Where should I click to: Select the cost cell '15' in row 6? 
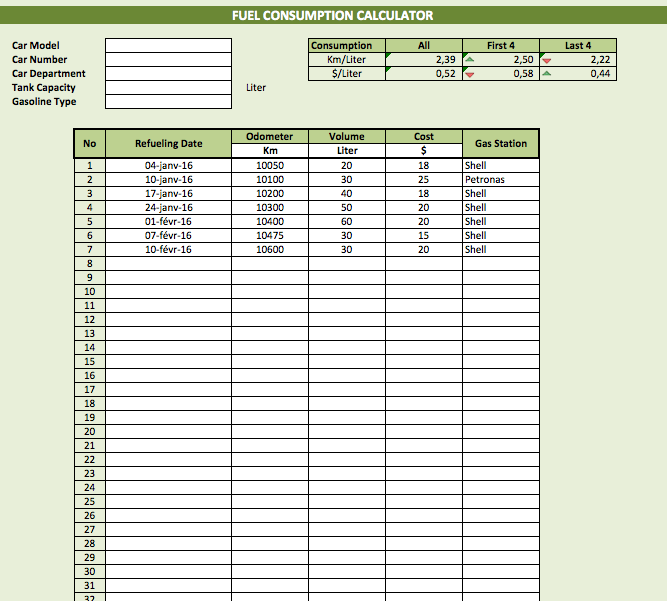pos(424,236)
